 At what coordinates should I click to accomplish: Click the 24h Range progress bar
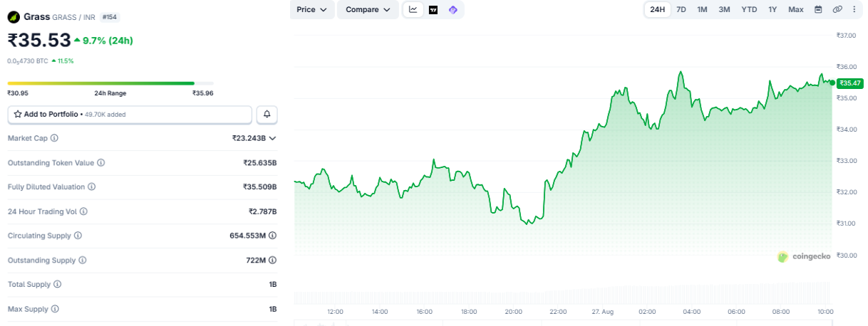110,83
